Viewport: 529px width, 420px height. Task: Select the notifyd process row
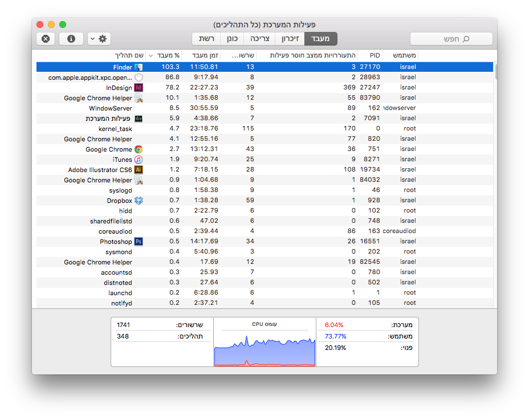tap(264, 303)
